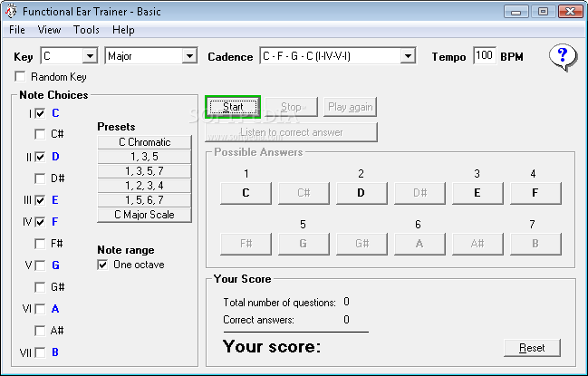
Task: Click the Start button
Action: click(233, 107)
